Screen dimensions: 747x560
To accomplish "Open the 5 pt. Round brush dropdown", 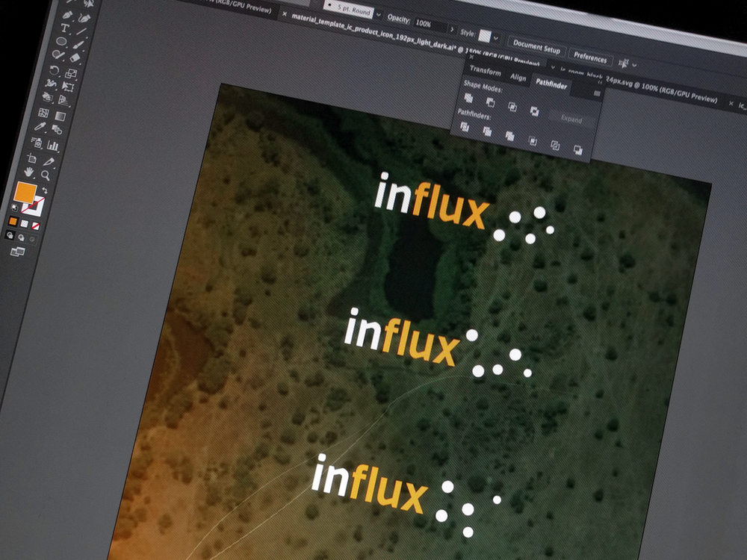I will click(350, 9).
